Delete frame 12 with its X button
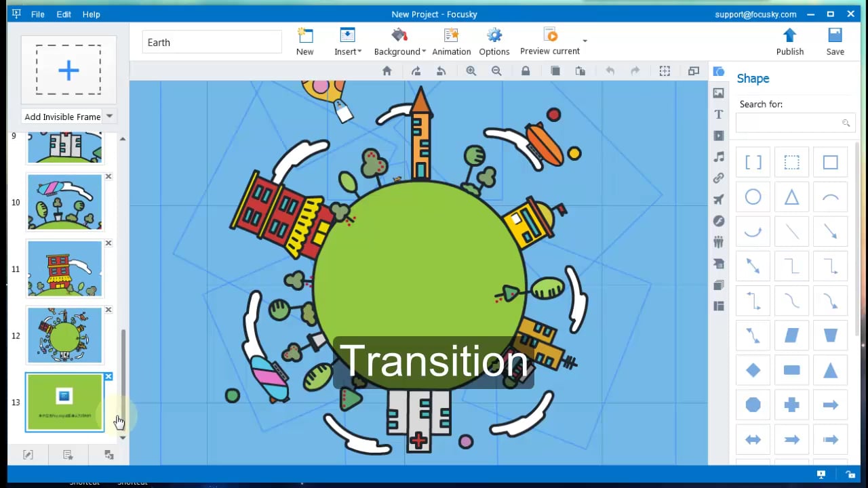The width and height of the screenshot is (868, 488). (108, 310)
